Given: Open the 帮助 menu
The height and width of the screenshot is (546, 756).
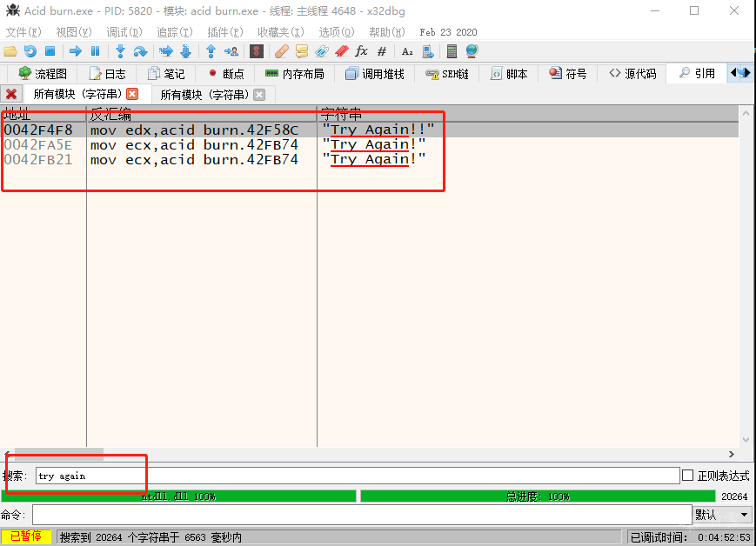Looking at the screenshot, I should pyautogui.click(x=386, y=32).
